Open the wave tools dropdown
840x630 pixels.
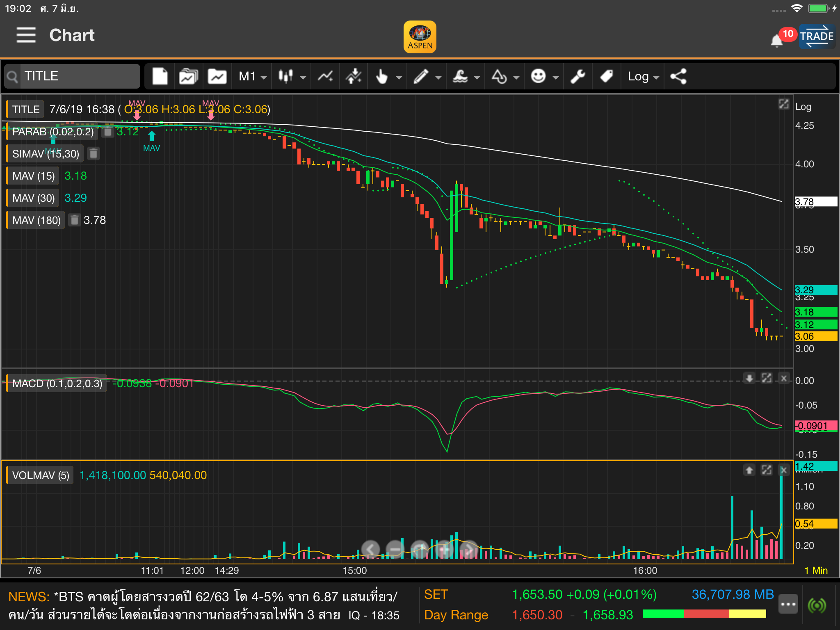point(466,76)
